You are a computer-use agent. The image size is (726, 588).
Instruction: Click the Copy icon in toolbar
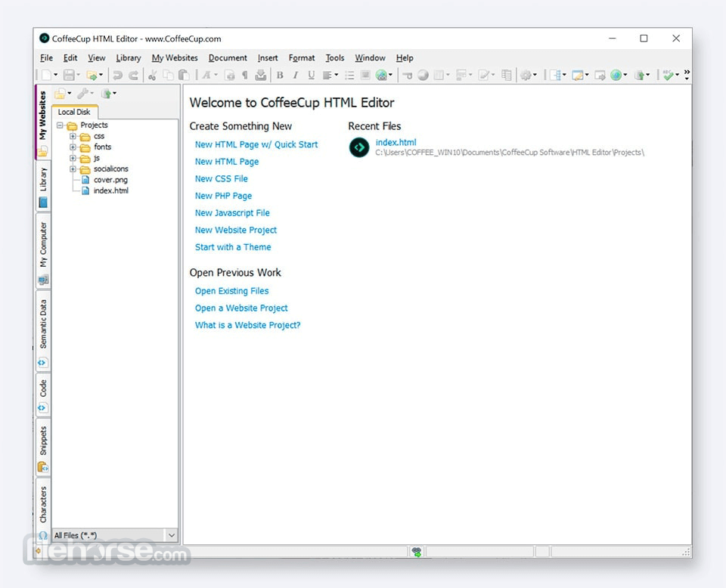pyautogui.click(x=168, y=75)
